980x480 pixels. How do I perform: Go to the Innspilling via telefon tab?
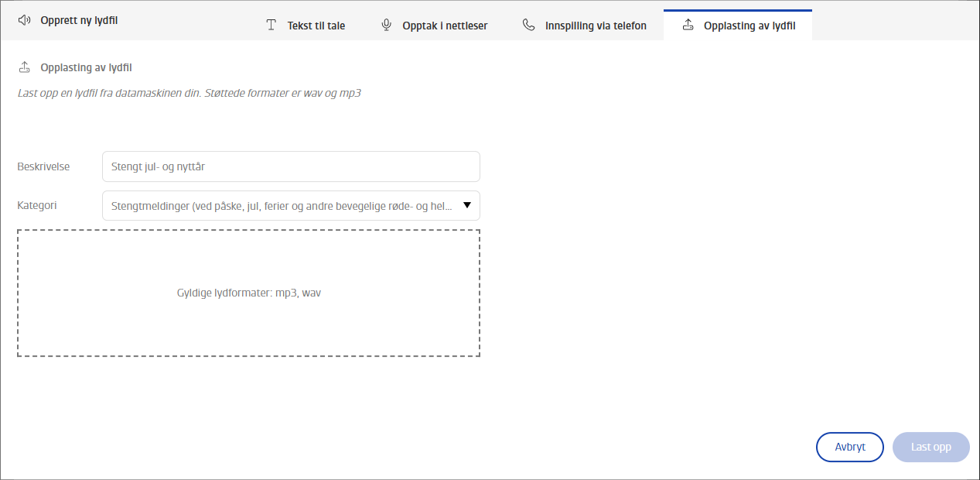[584, 26]
